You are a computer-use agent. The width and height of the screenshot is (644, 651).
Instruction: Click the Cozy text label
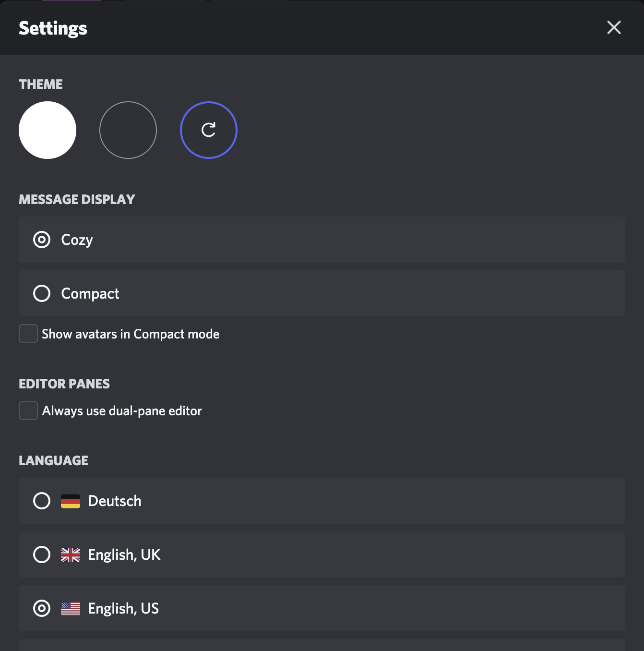[x=77, y=240]
